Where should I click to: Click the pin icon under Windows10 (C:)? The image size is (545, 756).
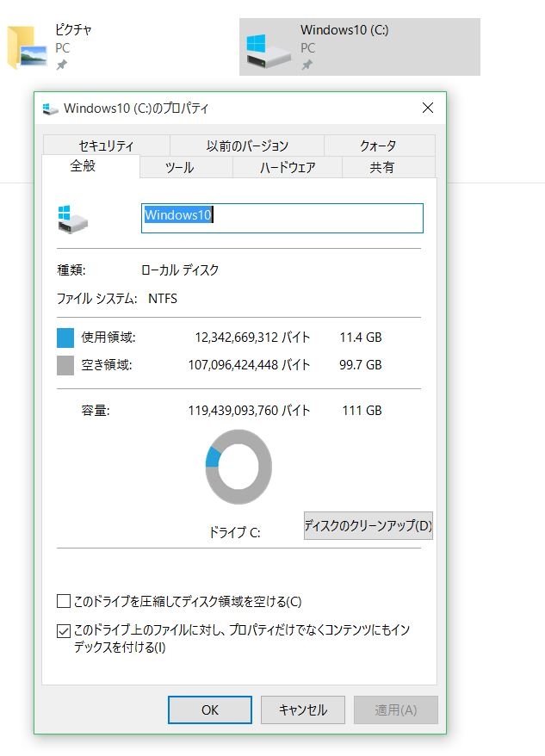(x=307, y=65)
